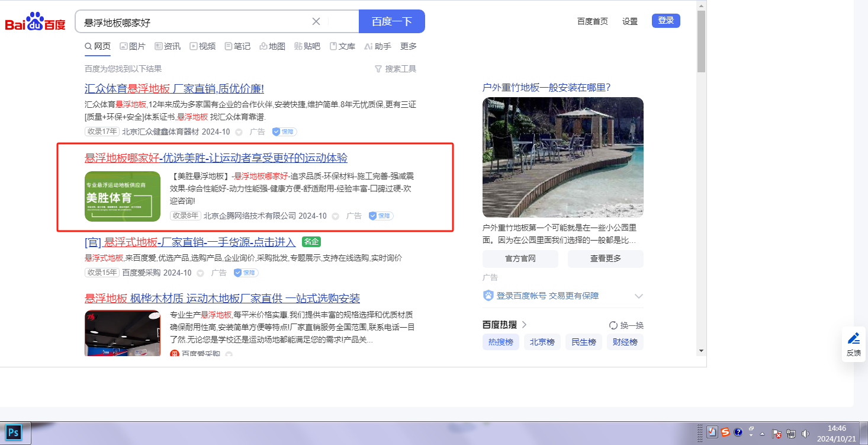Open the small down arrow below the restore tray icon

point(751,436)
